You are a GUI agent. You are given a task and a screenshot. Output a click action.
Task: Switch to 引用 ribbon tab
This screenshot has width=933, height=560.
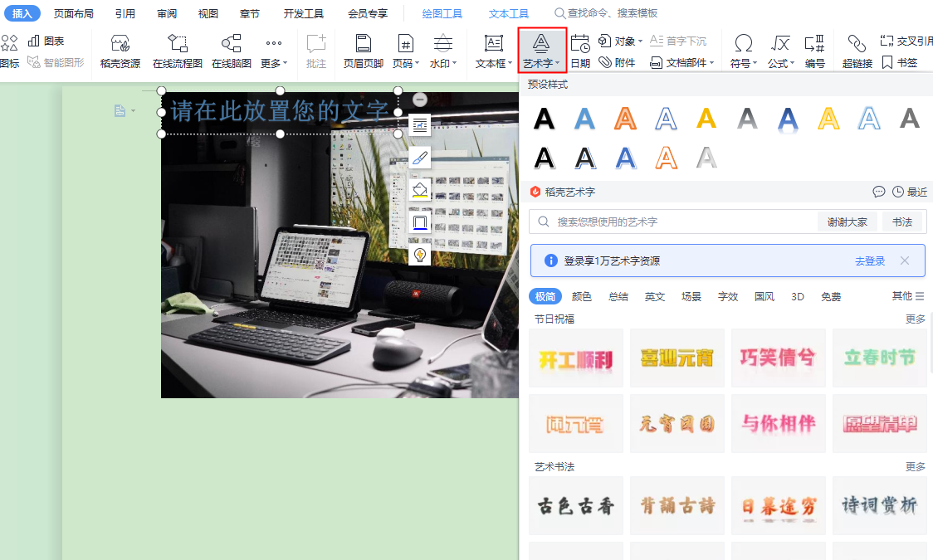[x=125, y=13]
